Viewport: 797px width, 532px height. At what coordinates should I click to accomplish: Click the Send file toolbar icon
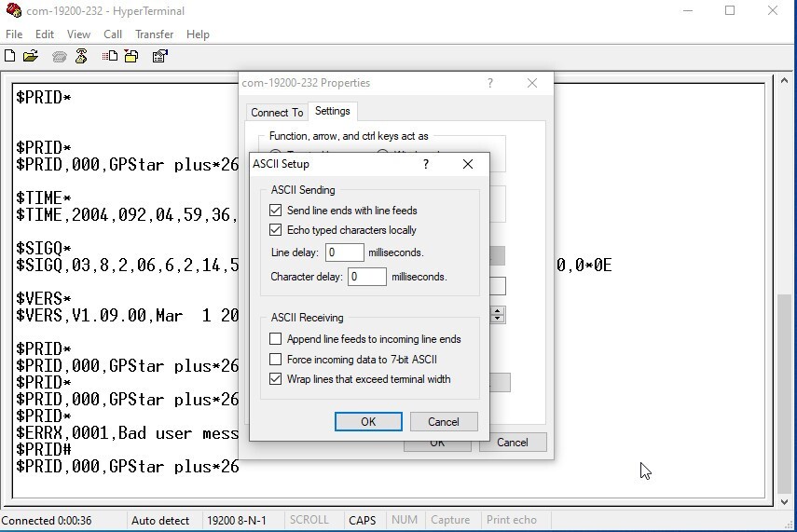point(110,56)
